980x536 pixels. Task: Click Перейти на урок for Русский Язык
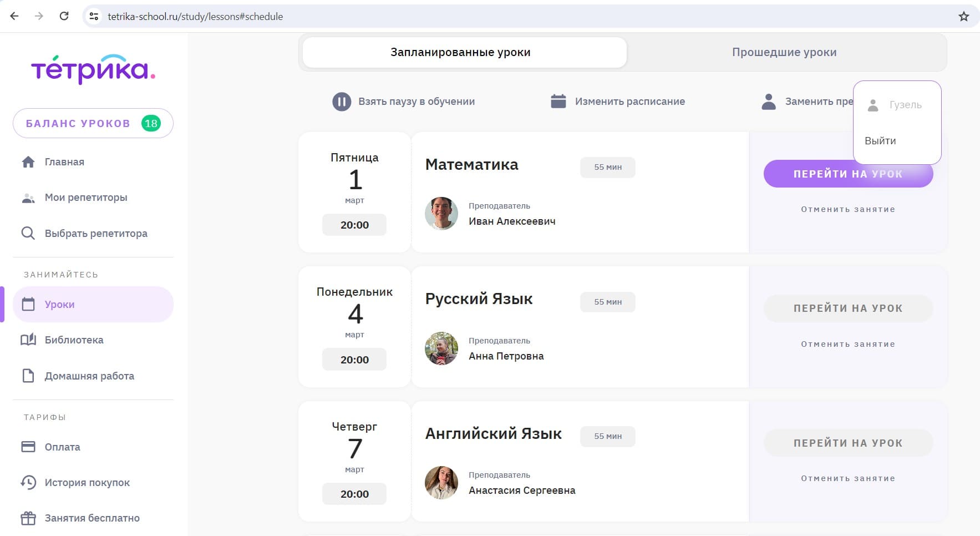tap(848, 309)
